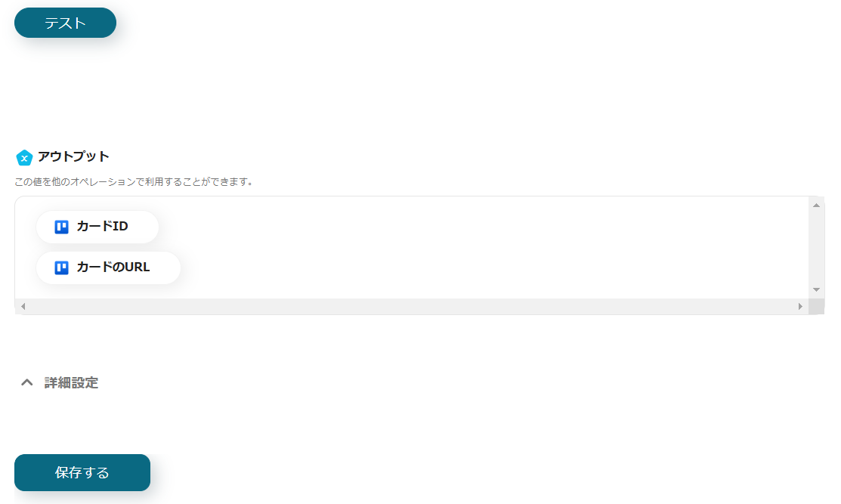Click the output box scroll up arrow

pos(816,206)
